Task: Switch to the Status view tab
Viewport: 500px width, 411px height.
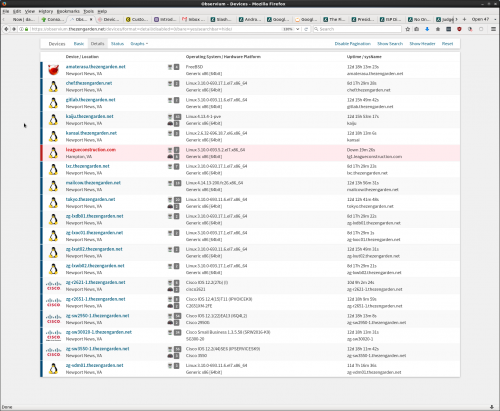Action: (x=117, y=44)
